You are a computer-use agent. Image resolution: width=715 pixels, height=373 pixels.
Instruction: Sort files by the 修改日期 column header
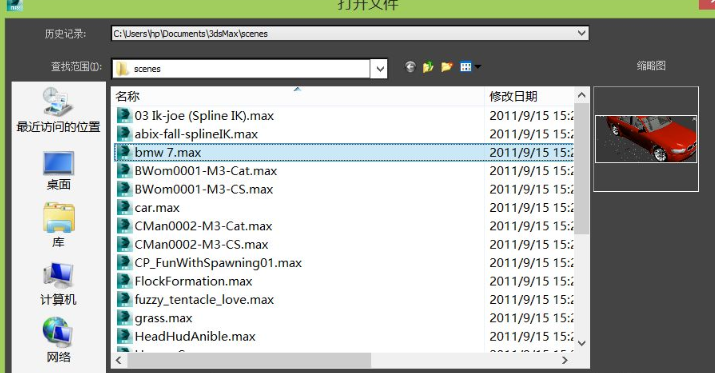pyautogui.click(x=513, y=97)
